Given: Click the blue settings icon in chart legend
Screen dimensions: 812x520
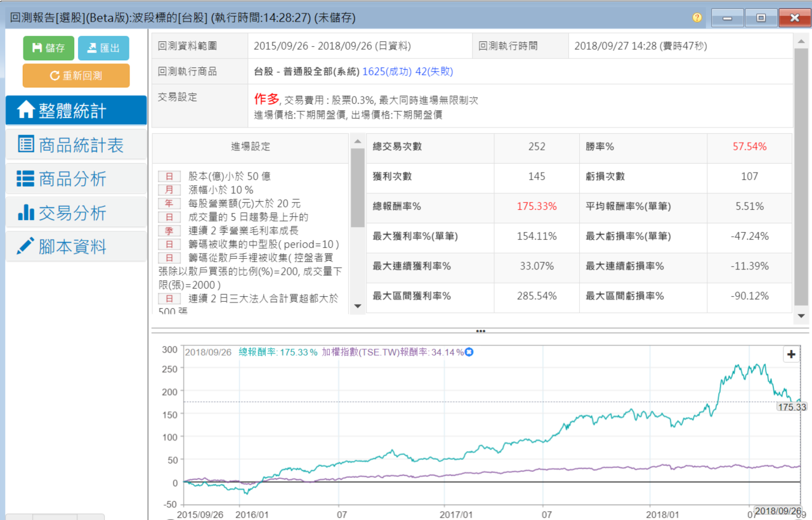Looking at the screenshot, I should [x=469, y=352].
